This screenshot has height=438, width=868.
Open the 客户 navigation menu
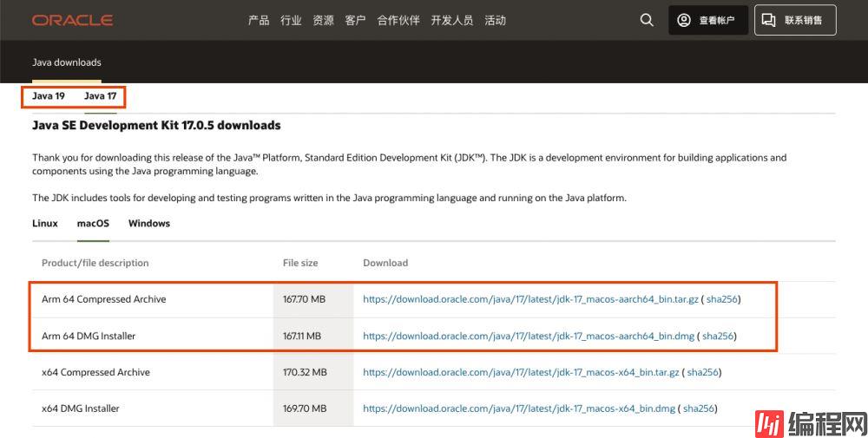(355, 20)
